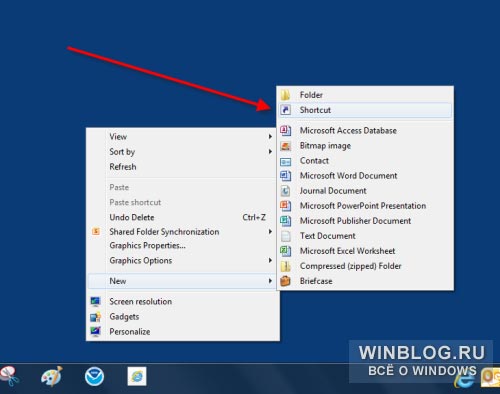Click the Publisher Document icon
The width and height of the screenshot is (500, 394).
[x=285, y=221]
